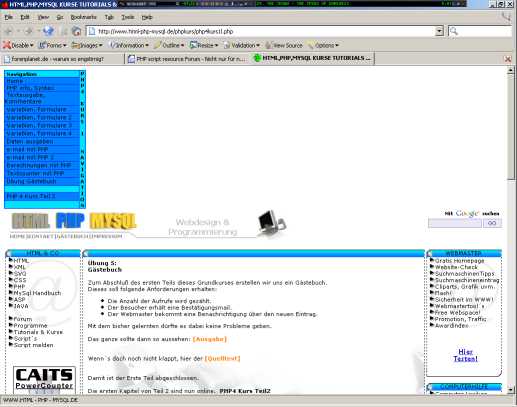Screen dimensions: 517x407
Task: Reload page using the blue refresh icon
Action: (x=48, y=31)
